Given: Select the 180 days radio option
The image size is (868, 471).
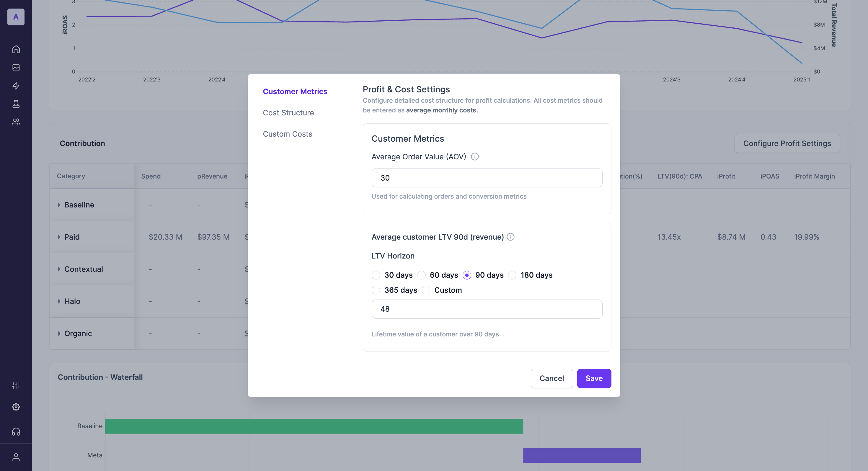Looking at the screenshot, I should [x=512, y=275].
